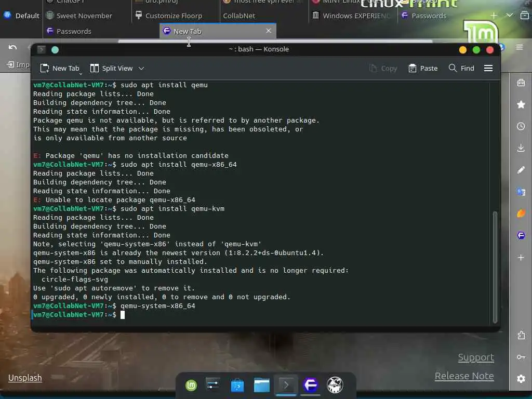Image resolution: width=532 pixels, height=399 pixels.
Task: Open a New Tab in Konsole
Action: [59, 68]
